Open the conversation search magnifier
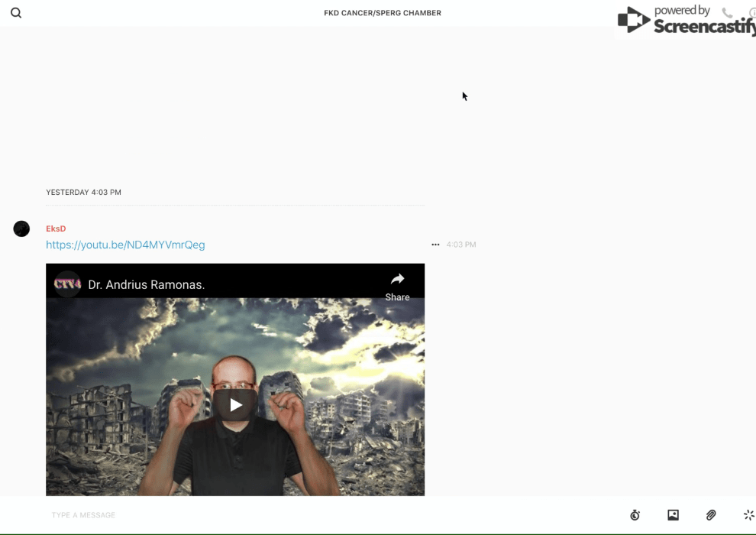The width and height of the screenshot is (756, 535). [16, 13]
